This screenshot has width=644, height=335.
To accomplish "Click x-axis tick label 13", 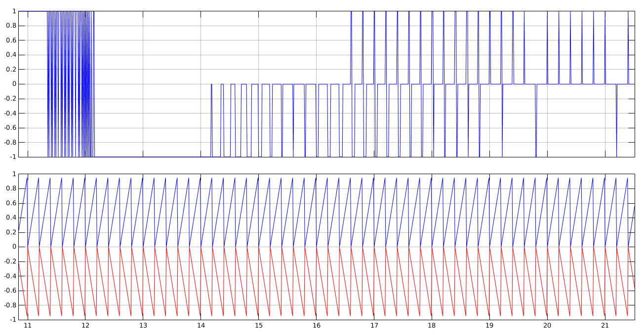I will 143,326.
